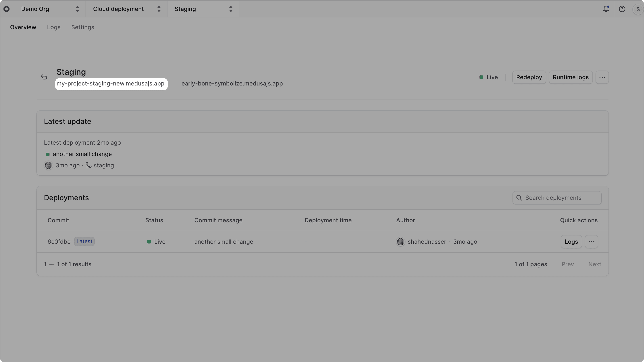
Task: Click the Medusa logo in the top bar
Action: tap(7, 9)
